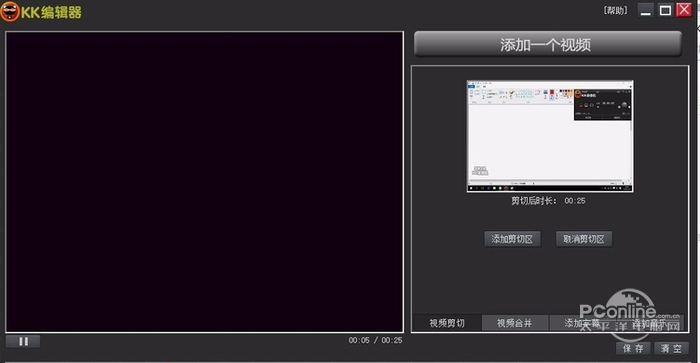Minimize the KK编辑器 window
The image size is (700, 363).
(x=646, y=10)
